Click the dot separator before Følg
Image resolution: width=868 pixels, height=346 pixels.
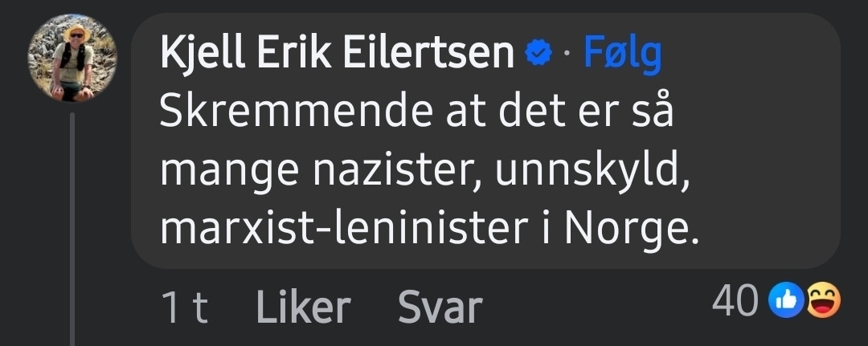[567, 55]
